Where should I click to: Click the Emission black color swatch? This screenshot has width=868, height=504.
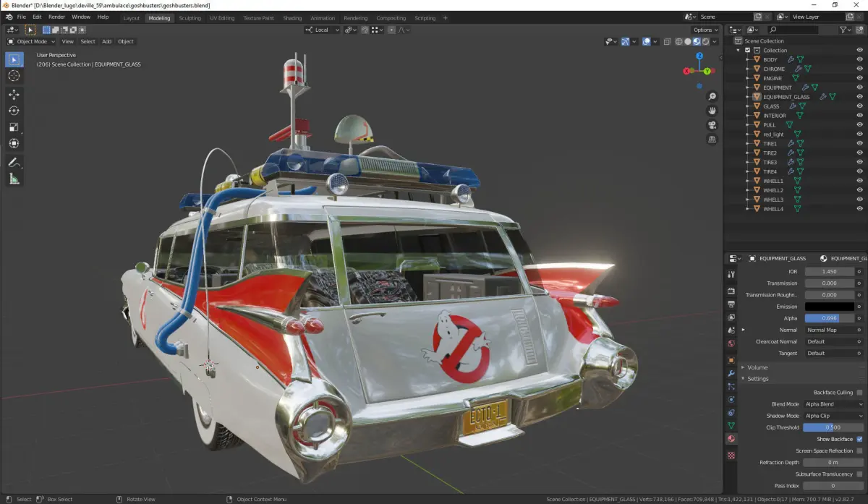click(830, 307)
